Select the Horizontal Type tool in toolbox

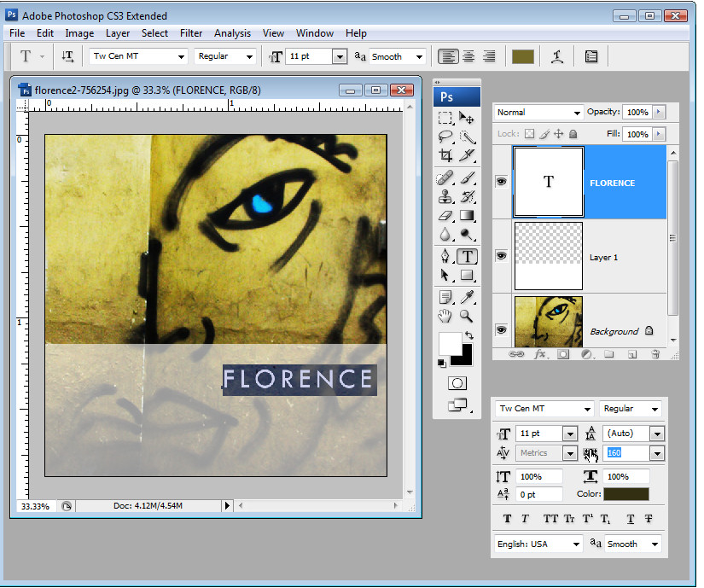[x=467, y=256]
